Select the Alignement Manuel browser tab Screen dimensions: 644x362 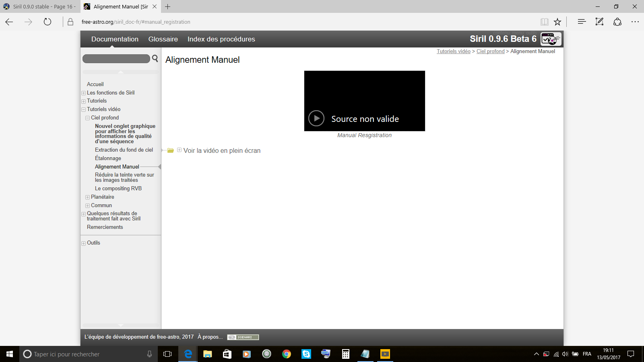click(x=120, y=6)
